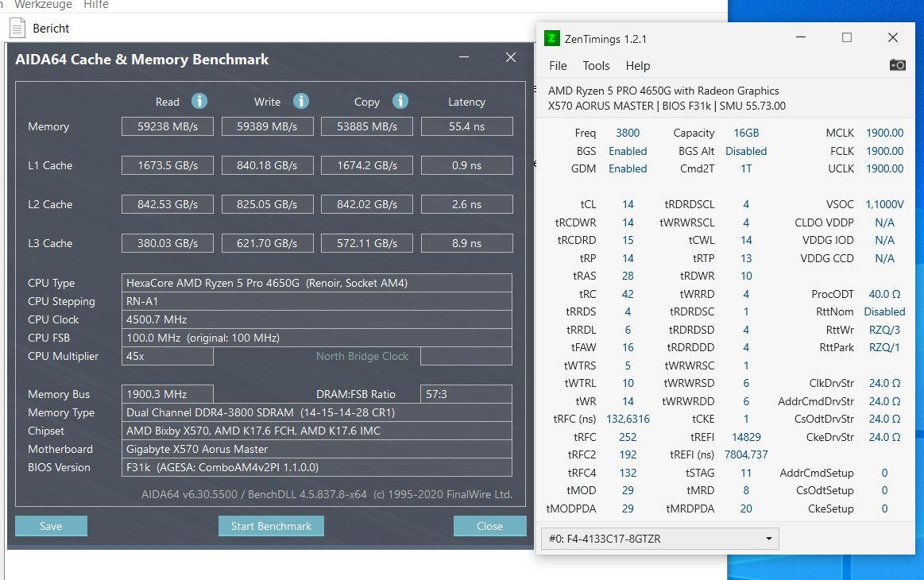Click the ZenTimings green app logo icon
Viewport: 924px width, 580px height.
(x=551, y=39)
